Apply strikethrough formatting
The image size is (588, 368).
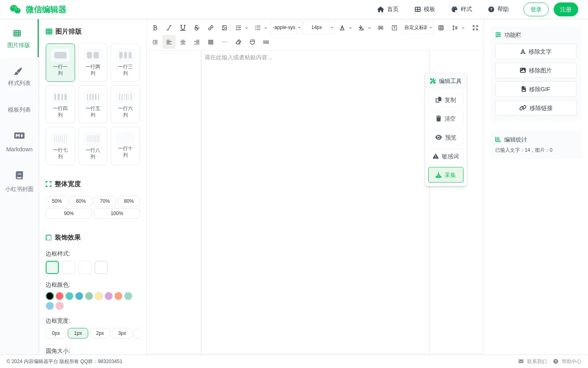pyautogui.click(x=197, y=28)
